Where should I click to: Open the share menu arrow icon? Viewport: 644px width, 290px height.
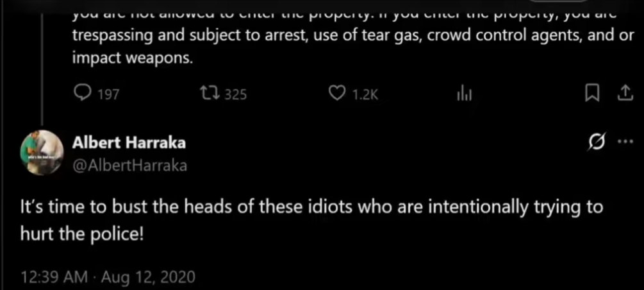(623, 94)
